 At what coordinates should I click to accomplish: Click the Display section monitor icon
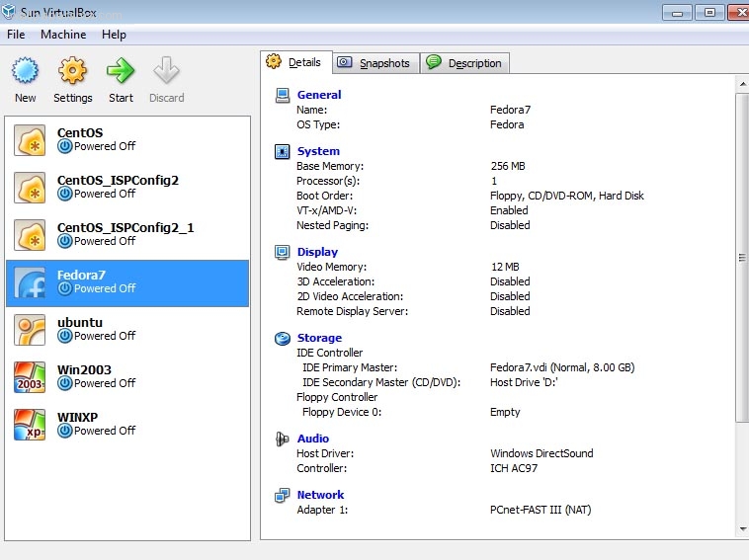(x=283, y=252)
